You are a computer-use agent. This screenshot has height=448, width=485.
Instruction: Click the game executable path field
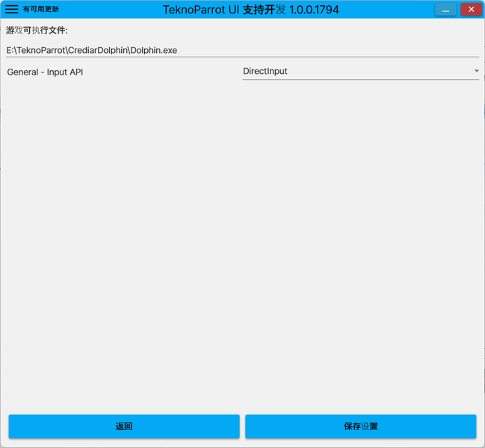click(x=242, y=50)
